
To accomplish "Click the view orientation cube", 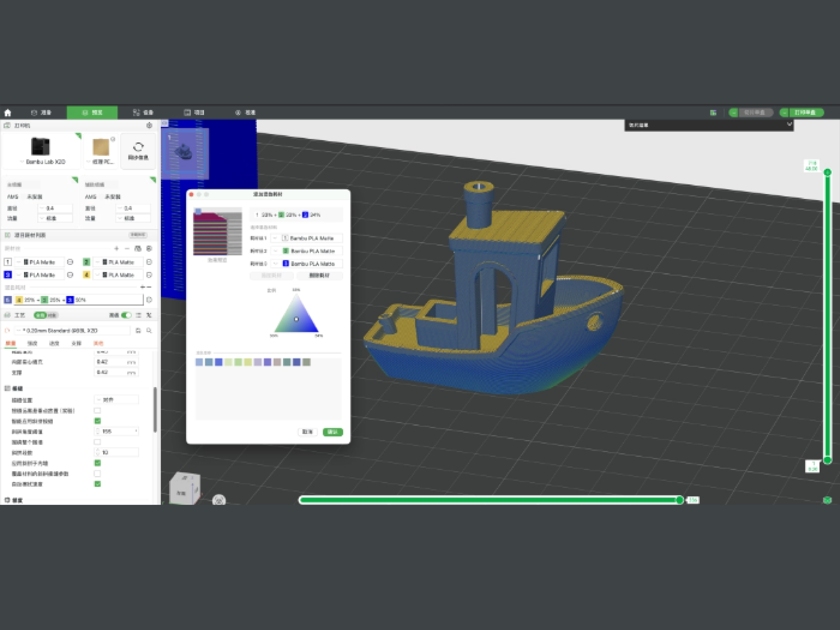I will pyautogui.click(x=185, y=488).
